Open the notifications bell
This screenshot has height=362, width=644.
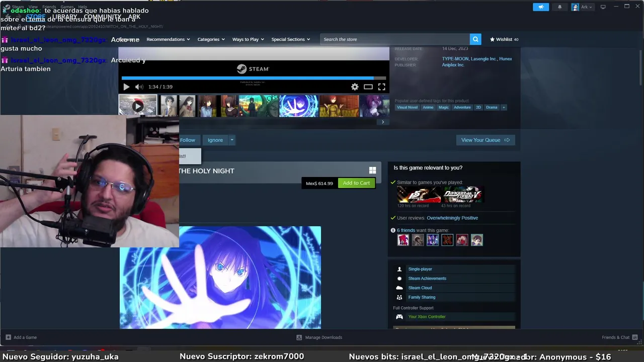point(559,7)
